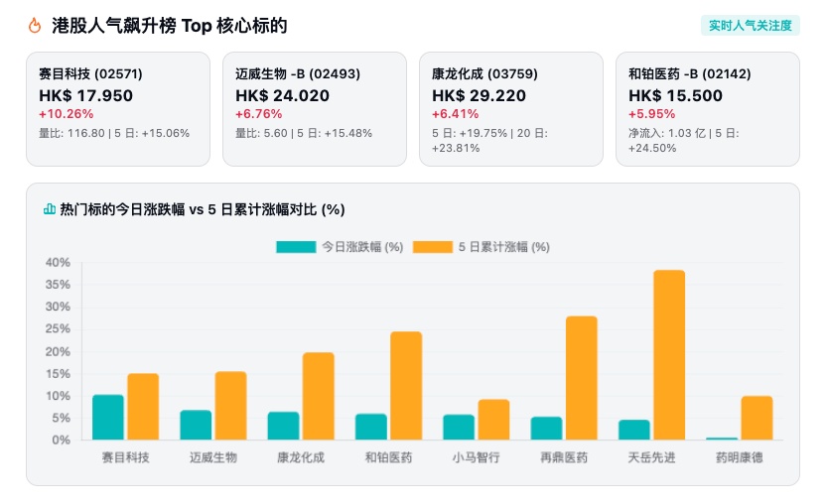827x504 pixels.
Task: Toggle the 5 日累计涨幅 (%) legend item
Action: click(x=481, y=247)
